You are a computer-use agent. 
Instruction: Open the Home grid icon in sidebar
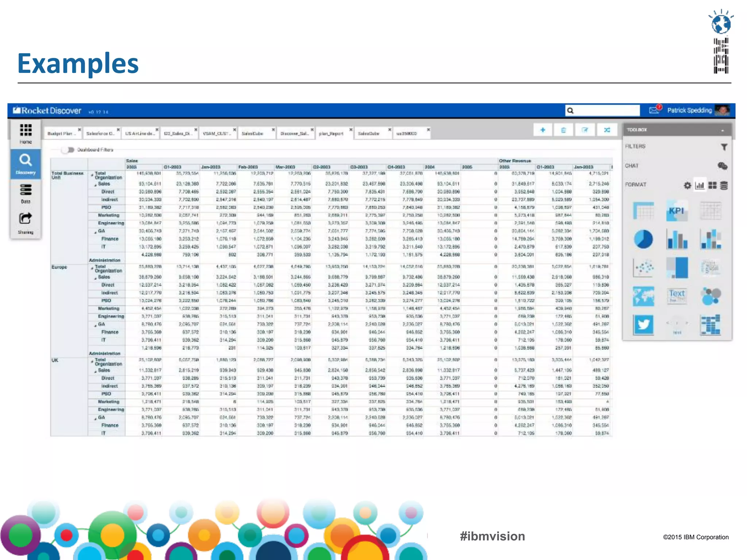tap(26, 130)
